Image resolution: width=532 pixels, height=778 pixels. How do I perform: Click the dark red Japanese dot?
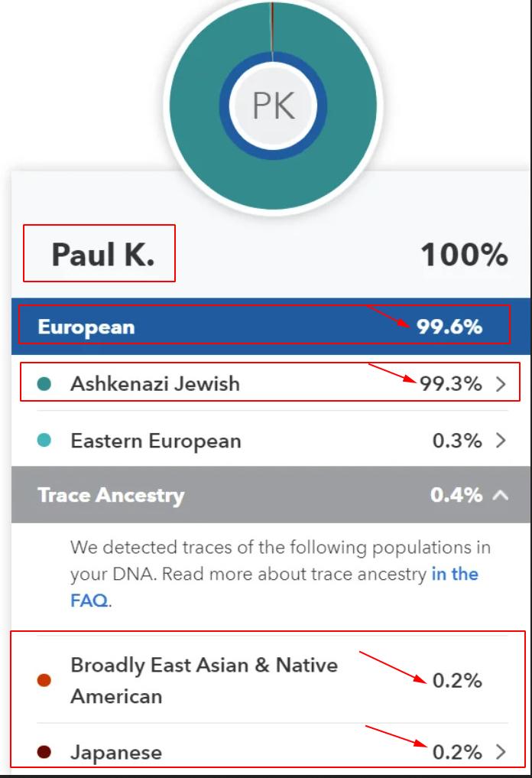coord(44,753)
